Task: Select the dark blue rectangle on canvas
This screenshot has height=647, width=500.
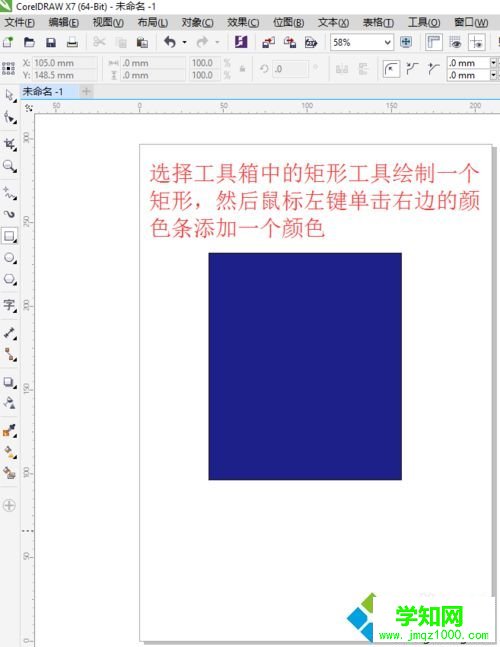Action: 305,366
